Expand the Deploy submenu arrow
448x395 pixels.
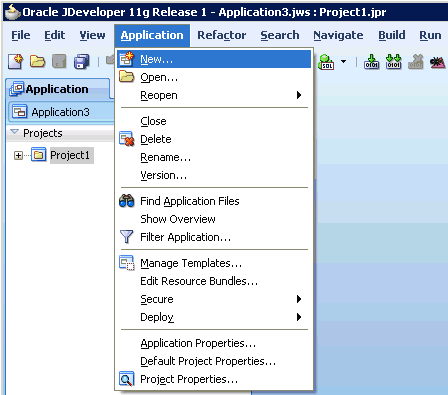(299, 317)
